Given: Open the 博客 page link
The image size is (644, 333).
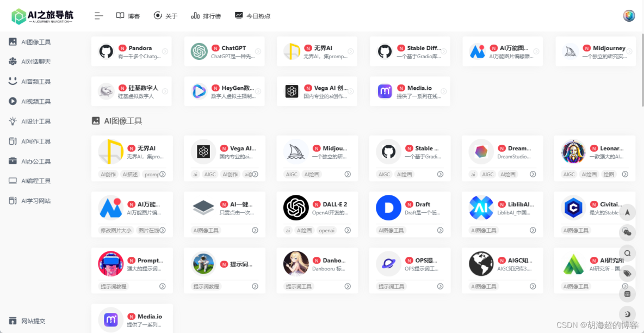Looking at the screenshot, I should point(128,16).
